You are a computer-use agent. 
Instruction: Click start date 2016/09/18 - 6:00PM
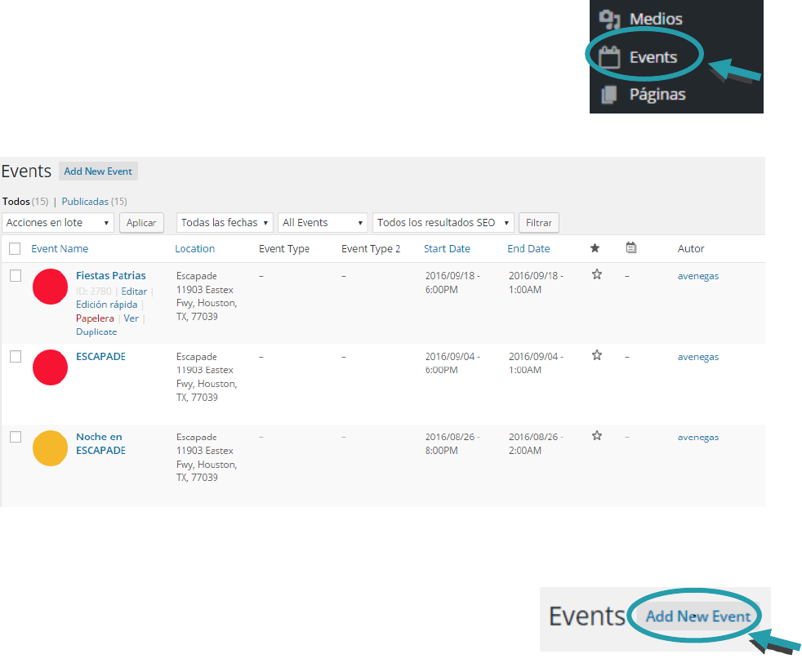[x=452, y=283]
